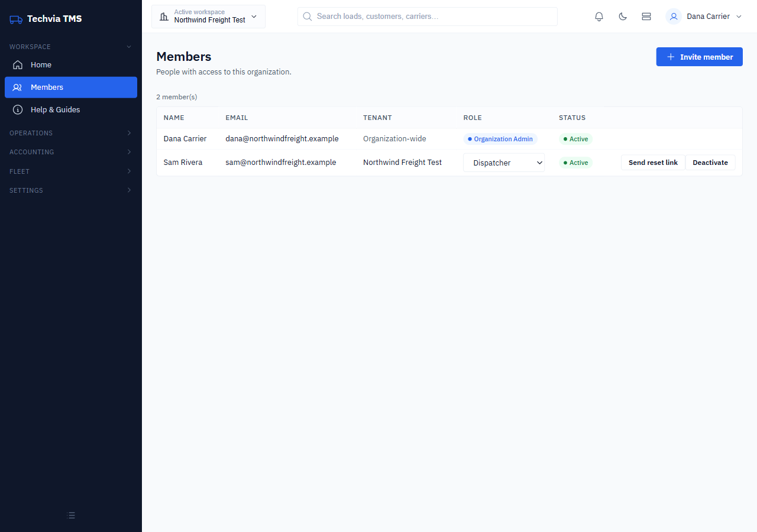This screenshot has width=757, height=532.
Task: Click the Members page heading
Action: click(x=184, y=57)
